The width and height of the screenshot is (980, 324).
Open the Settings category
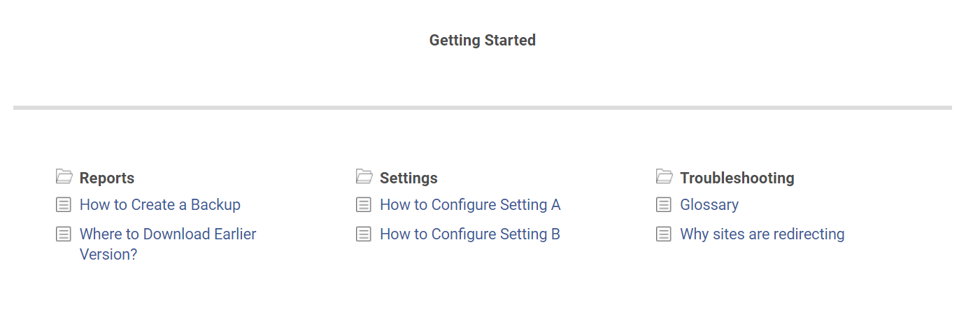(x=409, y=178)
